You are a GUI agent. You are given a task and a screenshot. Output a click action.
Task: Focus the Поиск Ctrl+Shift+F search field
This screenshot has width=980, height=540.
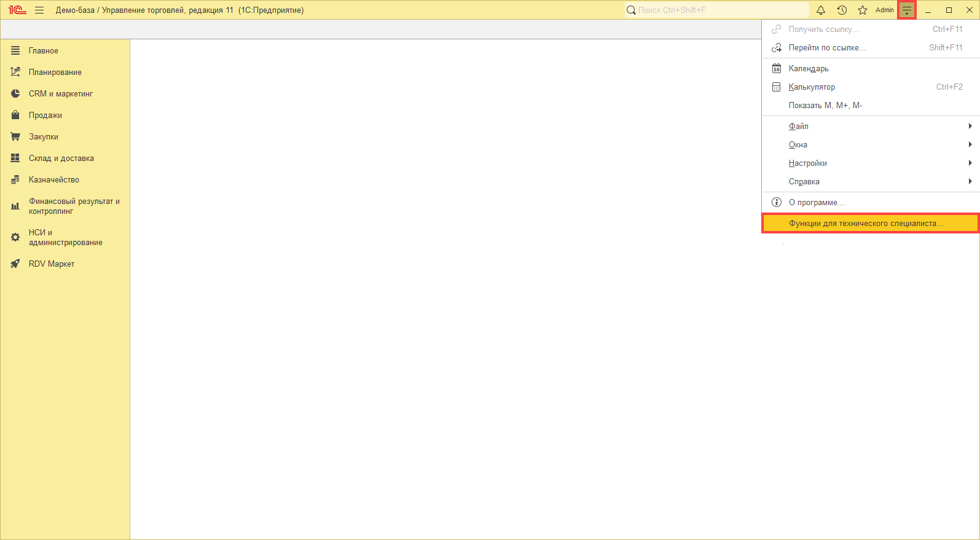(717, 10)
